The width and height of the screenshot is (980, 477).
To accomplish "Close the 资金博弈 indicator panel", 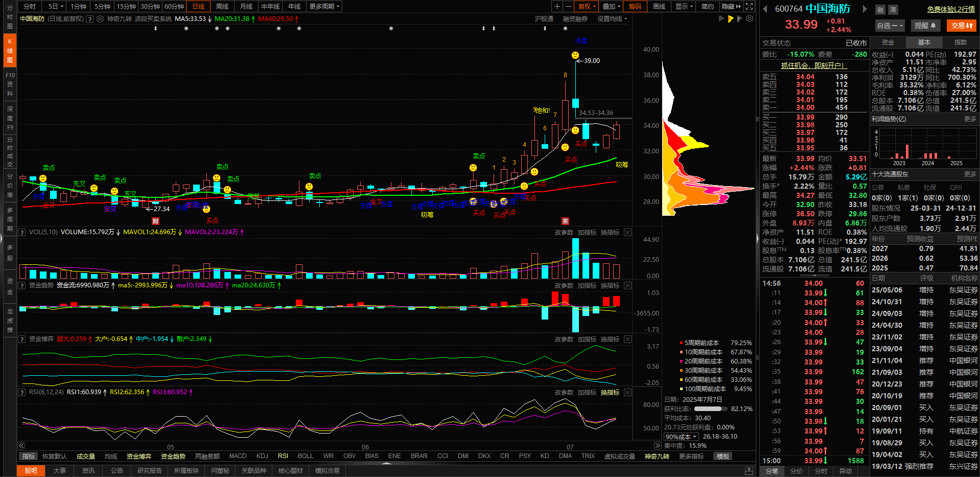I will [627, 339].
